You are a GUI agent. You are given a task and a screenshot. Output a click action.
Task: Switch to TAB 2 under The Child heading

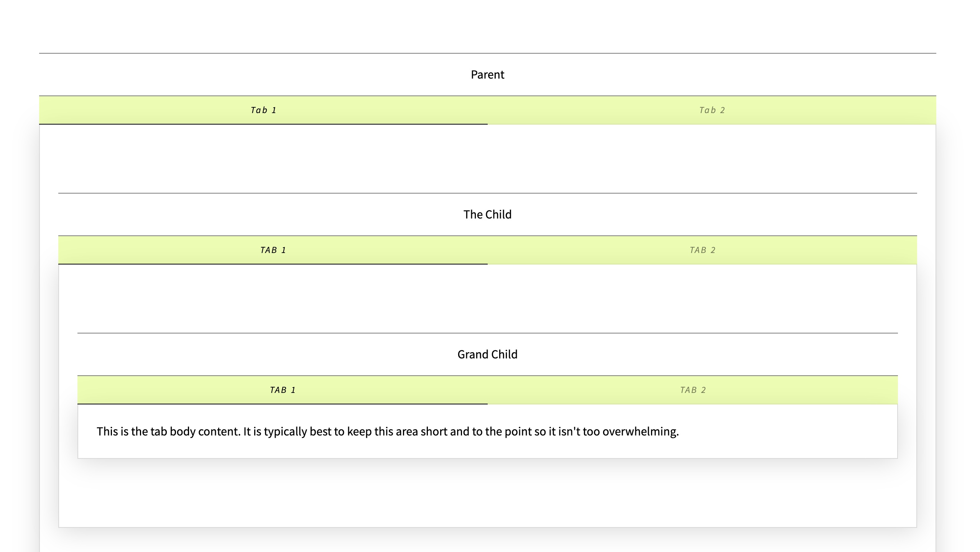pos(702,250)
